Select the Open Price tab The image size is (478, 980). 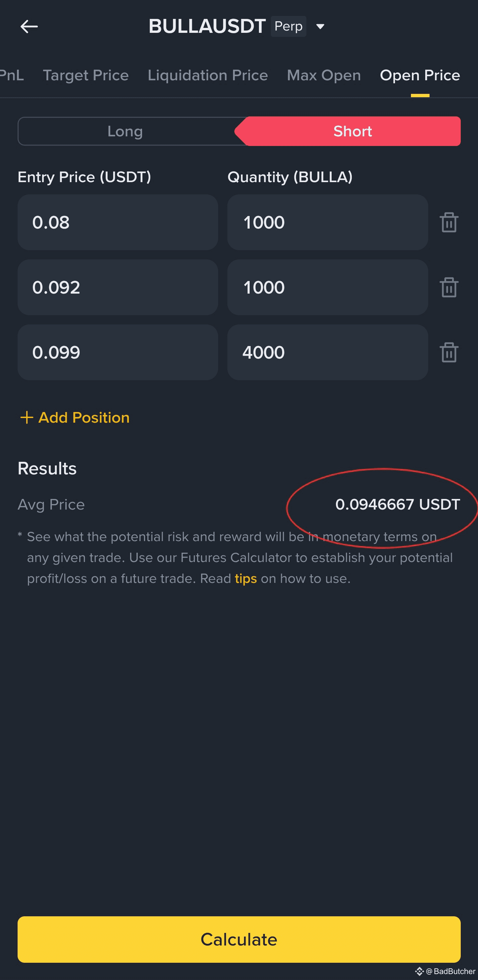pyautogui.click(x=420, y=75)
